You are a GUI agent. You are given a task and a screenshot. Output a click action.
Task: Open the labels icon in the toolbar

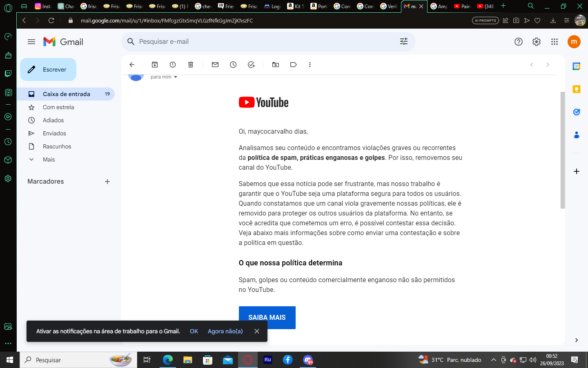click(293, 65)
